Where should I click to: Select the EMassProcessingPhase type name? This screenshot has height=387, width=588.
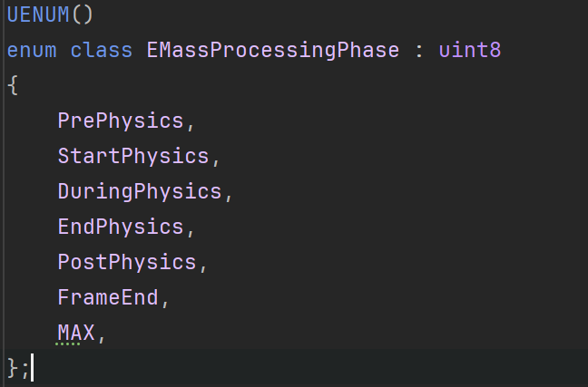click(272, 49)
